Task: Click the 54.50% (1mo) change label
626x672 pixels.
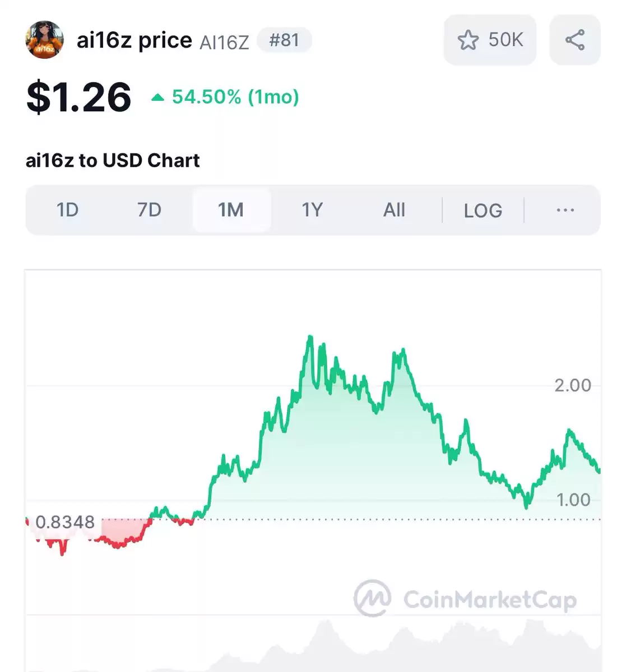Action: 235,97
